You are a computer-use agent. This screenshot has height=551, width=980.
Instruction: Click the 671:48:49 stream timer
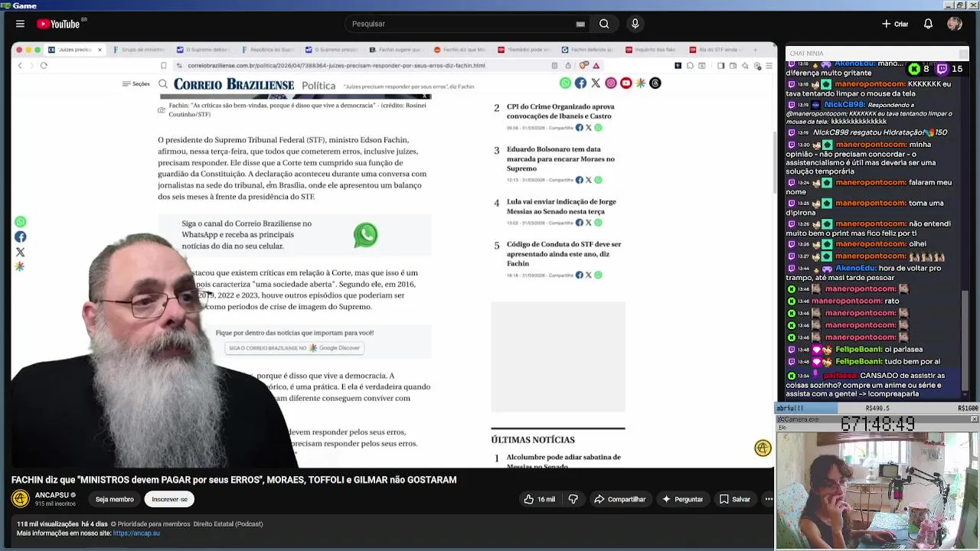[x=877, y=423]
